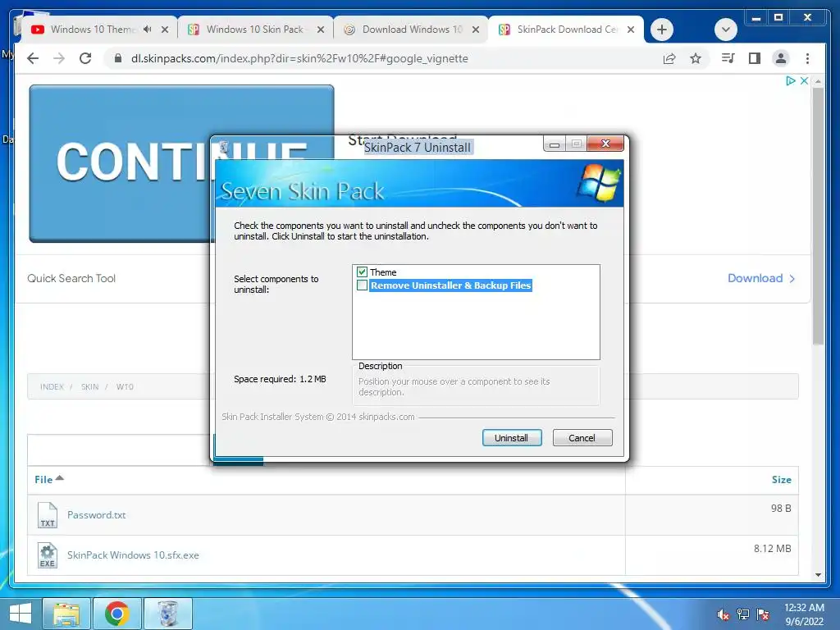Go forward in browser history
The image size is (840, 630).
click(59, 58)
